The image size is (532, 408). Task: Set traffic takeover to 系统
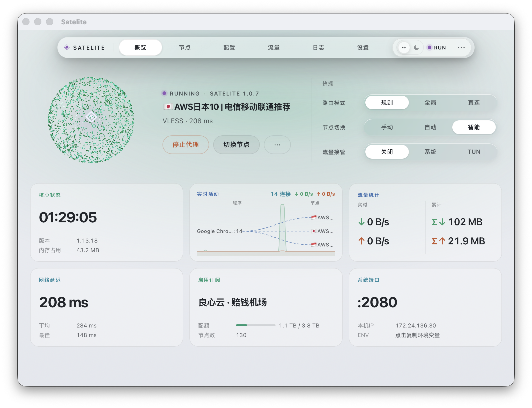pyautogui.click(x=430, y=152)
